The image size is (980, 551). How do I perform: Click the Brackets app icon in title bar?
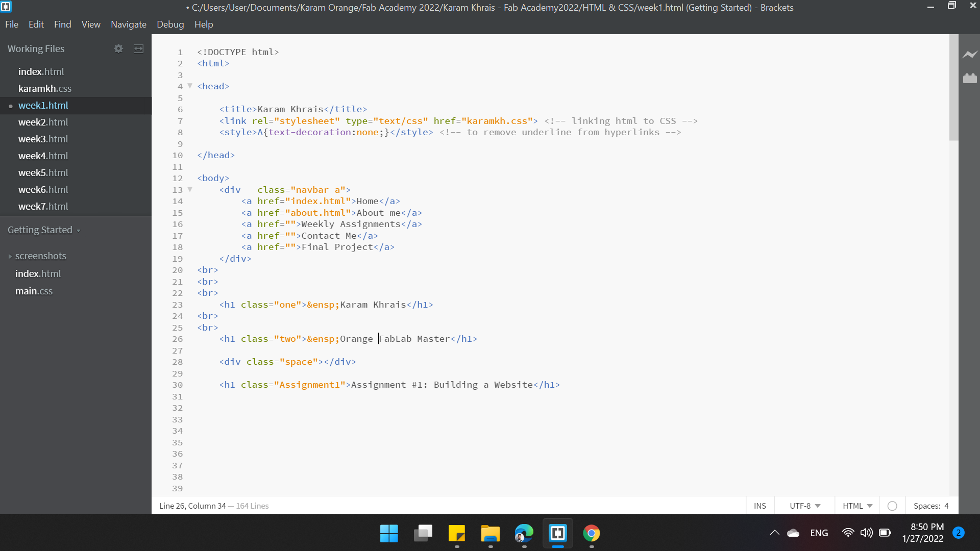(6, 7)
